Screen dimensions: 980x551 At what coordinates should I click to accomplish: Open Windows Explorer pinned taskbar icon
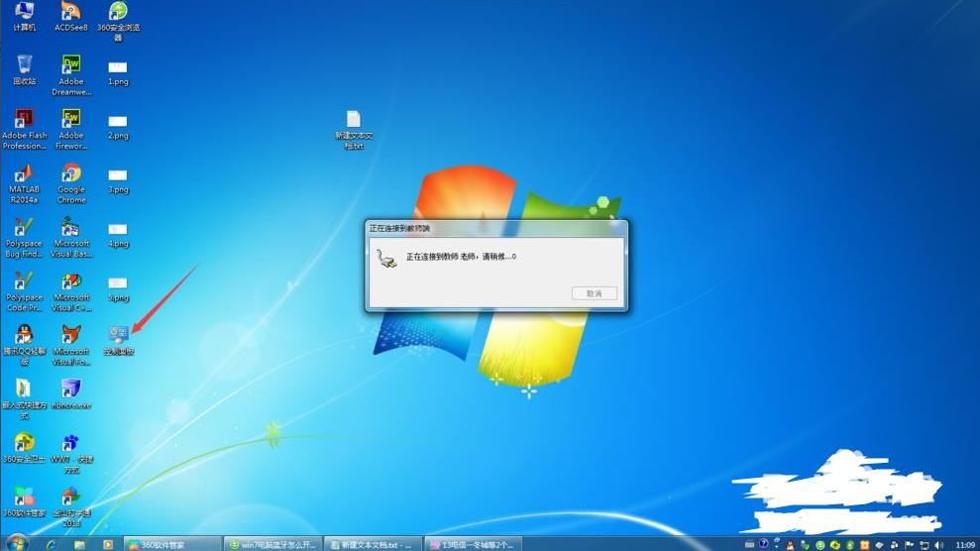pyautogui.click(x=79, y=544)
